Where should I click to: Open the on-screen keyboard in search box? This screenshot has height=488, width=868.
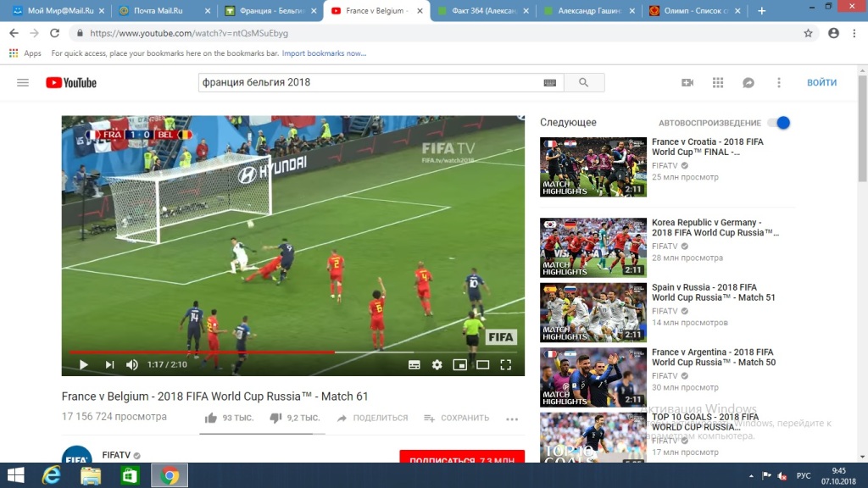click(549, 82)
